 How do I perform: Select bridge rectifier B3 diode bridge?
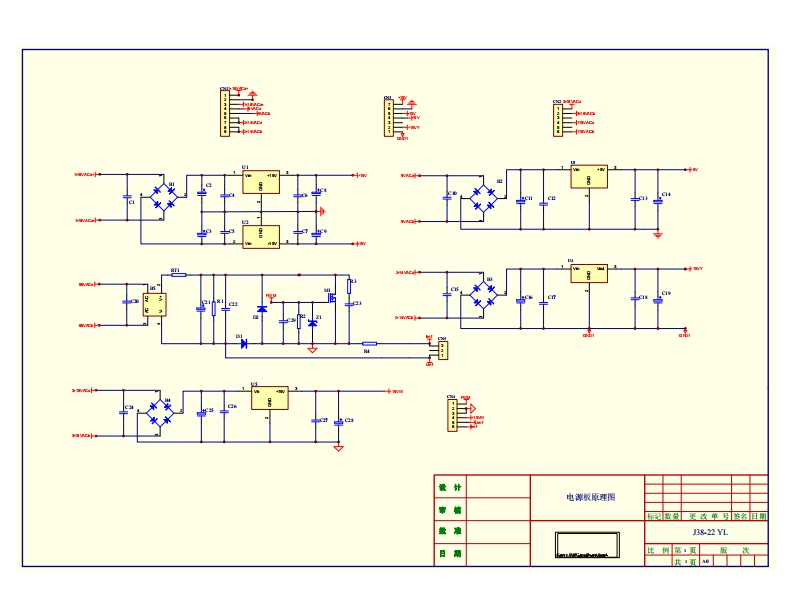pos(484,295)
